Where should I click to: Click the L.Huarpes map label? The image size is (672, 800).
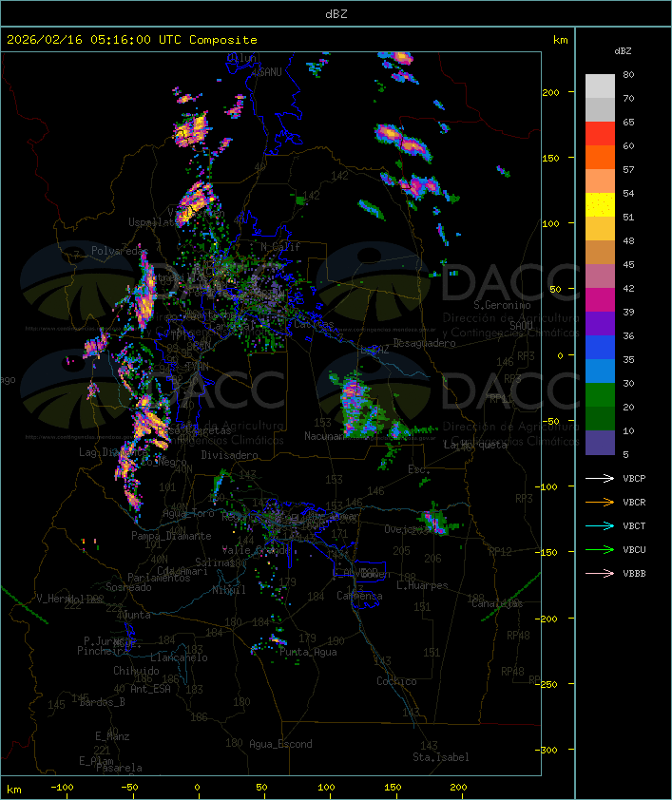pyautogui.click(x=422, y=585)
